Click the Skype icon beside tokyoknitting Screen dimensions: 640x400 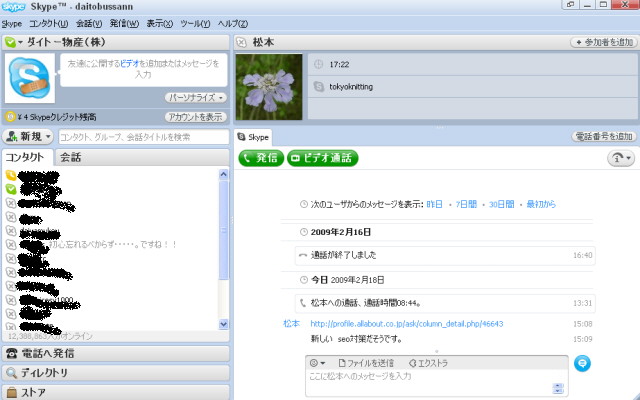pos(318,86)
